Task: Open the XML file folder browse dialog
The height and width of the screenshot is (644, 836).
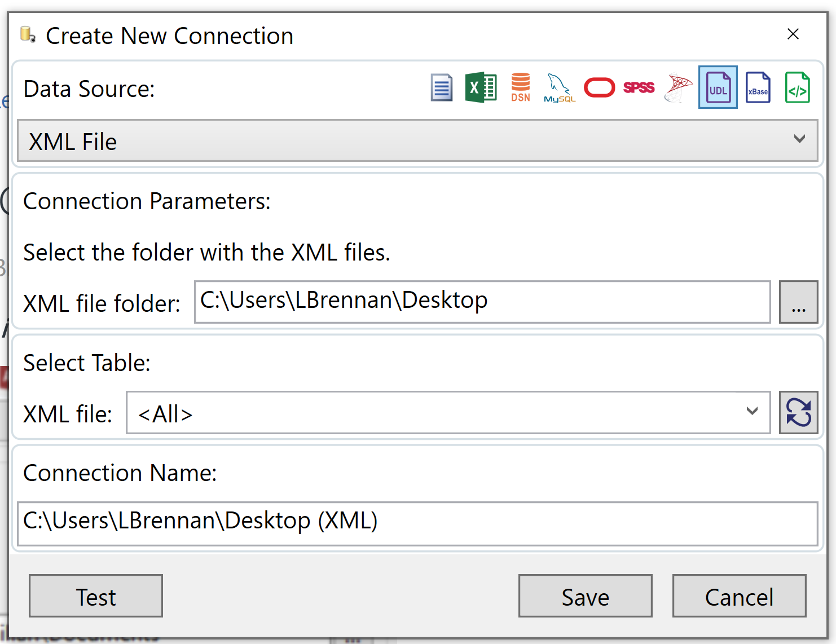Action: coord(798,302)
